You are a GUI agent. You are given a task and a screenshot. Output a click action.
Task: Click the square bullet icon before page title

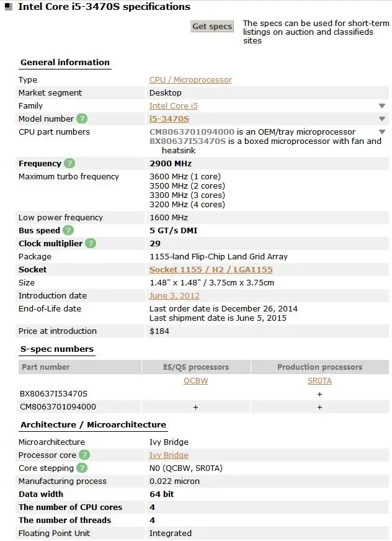coord(9,7)
